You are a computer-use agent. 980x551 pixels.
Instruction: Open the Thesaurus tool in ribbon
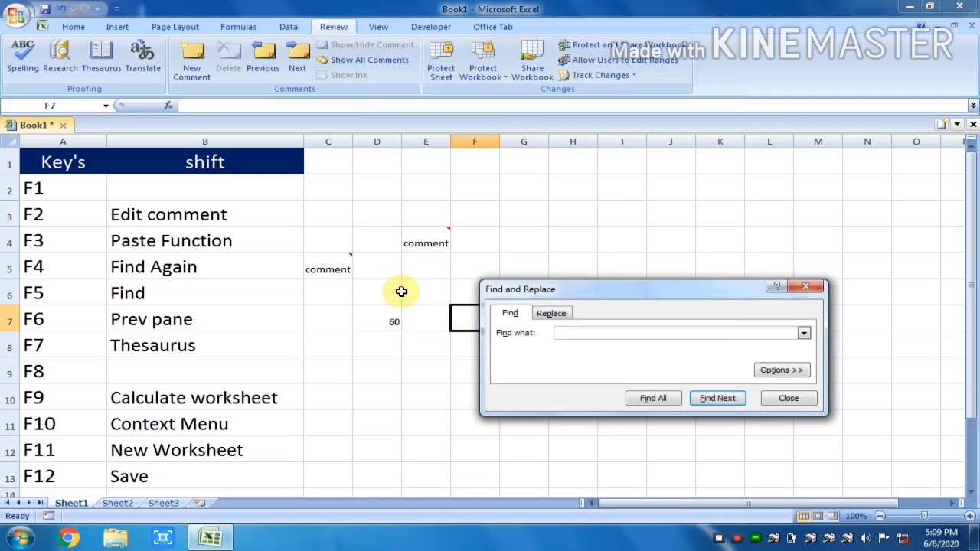[x=101, y=57]
